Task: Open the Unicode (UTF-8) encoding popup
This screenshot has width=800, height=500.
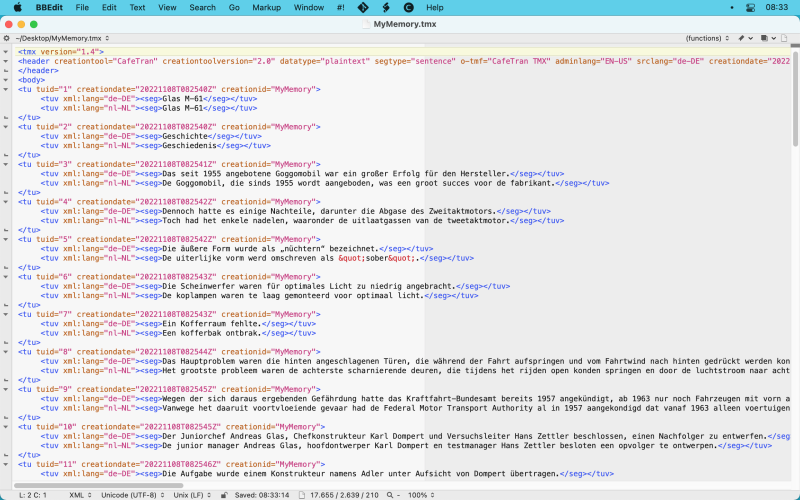Action: click(x=131, y=495)
